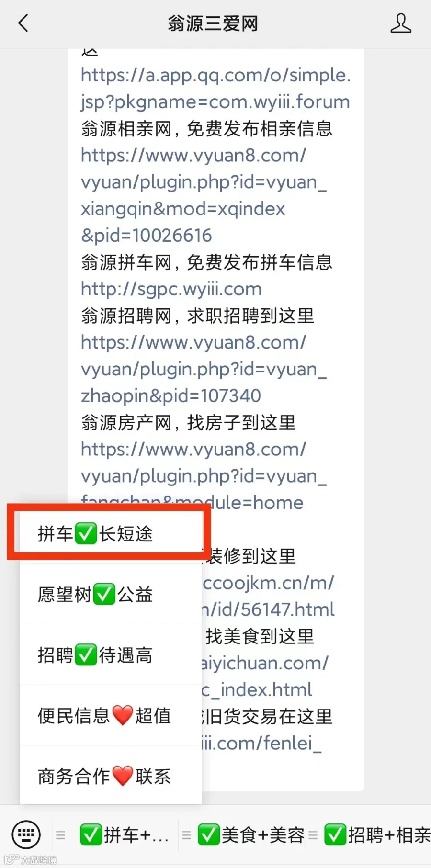Viewport: 431px width, 868px height.
Task: Switch to keyboard input icon
Action: point(26,834)
